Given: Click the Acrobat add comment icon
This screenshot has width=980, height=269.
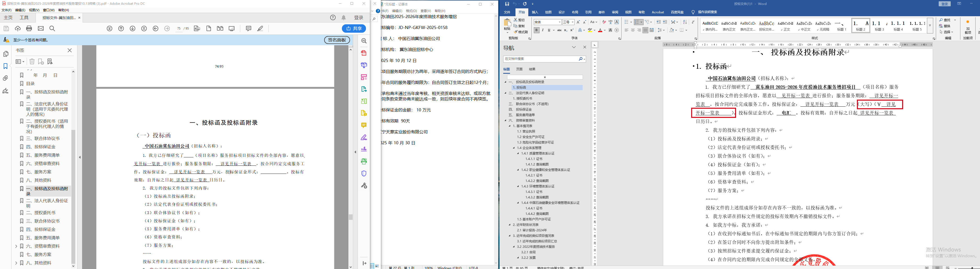Looking at the screenshot, I should [x=248, y=28].
